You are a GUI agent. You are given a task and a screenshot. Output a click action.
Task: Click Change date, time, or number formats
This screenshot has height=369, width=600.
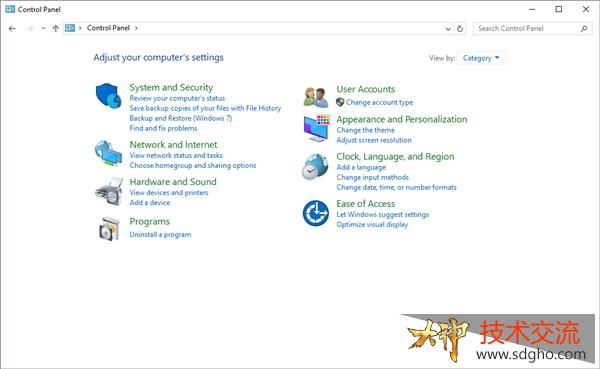pos(396,187)
